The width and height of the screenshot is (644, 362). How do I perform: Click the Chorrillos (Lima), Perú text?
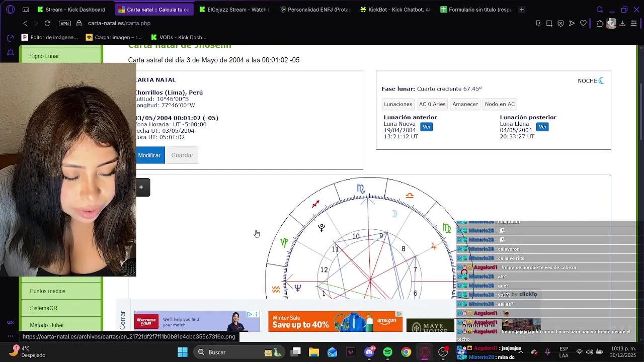tap(169, 93)
